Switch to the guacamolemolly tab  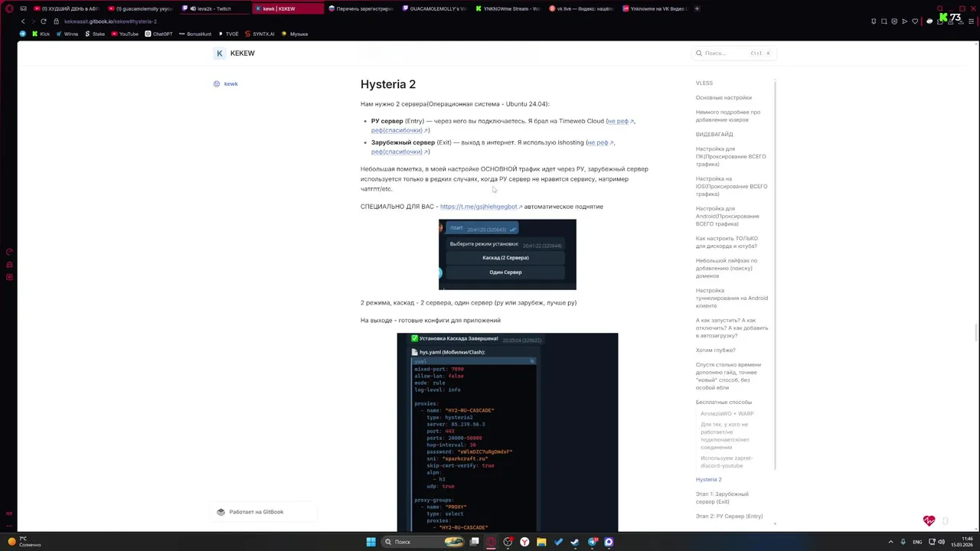click(141, 8)
